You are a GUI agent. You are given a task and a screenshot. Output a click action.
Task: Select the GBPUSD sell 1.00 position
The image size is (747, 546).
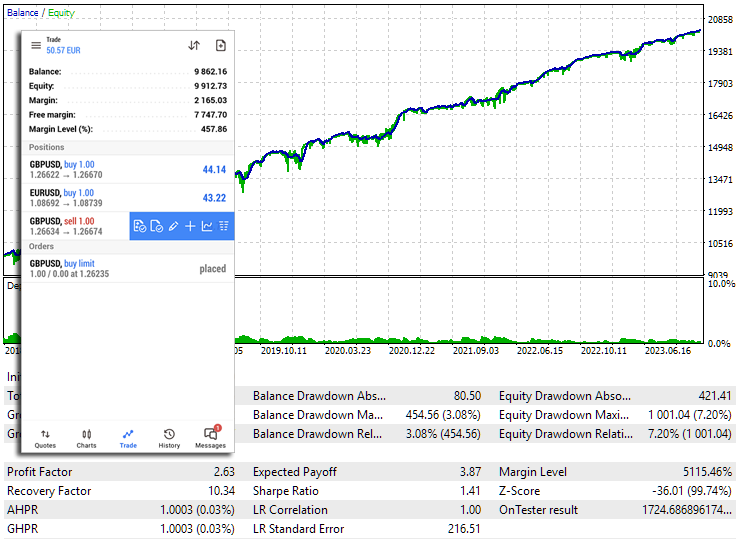tap(75, 226)
